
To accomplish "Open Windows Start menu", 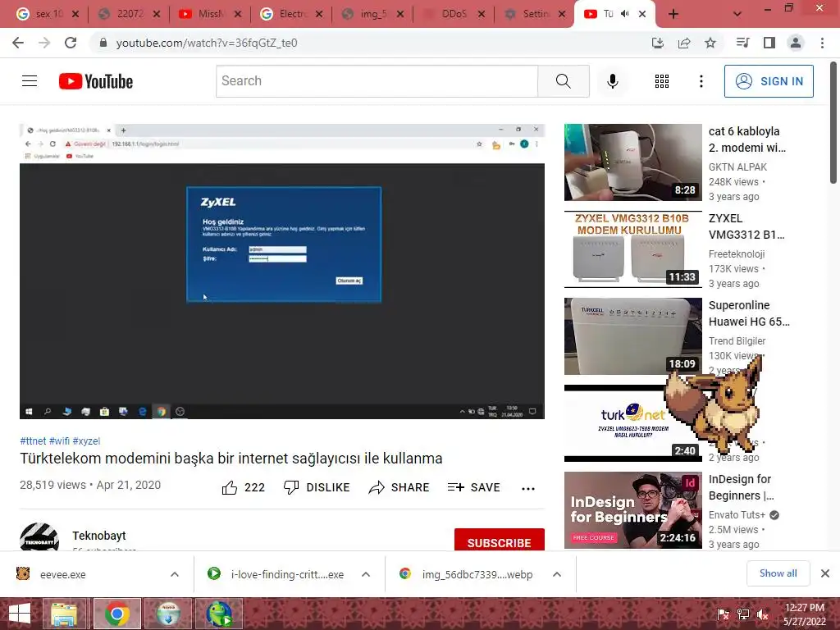I will tap(20, 614).
